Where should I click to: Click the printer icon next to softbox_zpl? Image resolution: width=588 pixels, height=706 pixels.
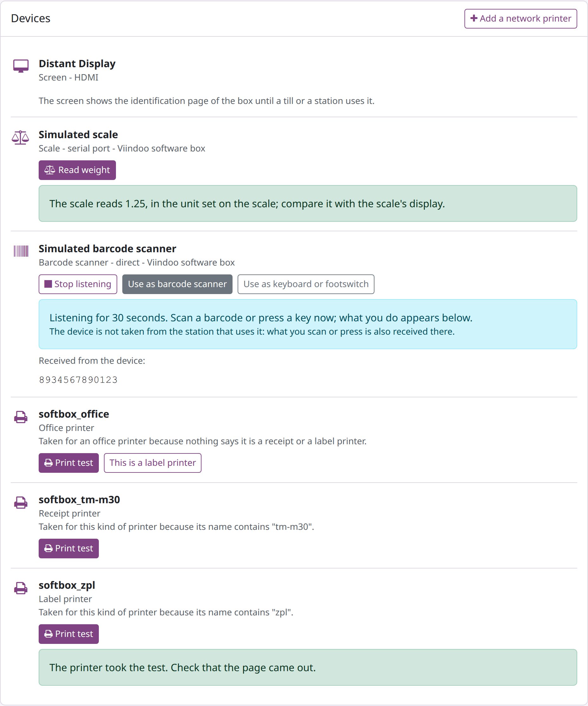[21, 588]
